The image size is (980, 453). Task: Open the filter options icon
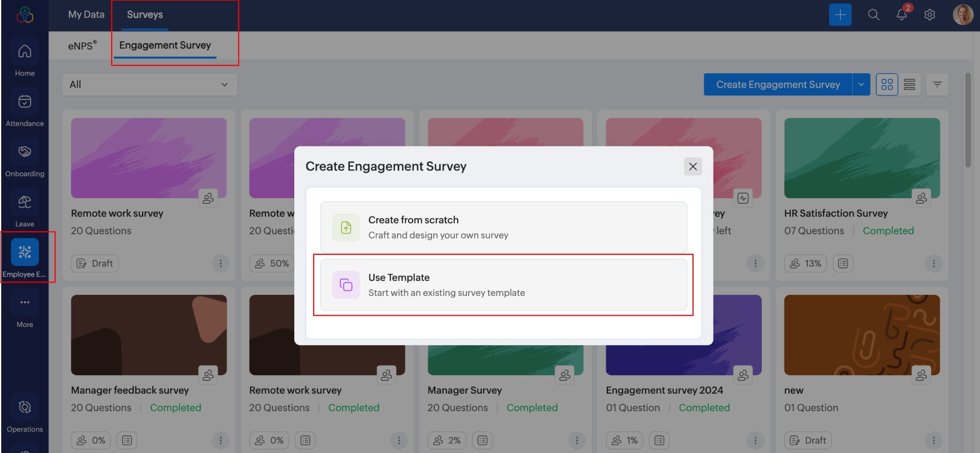click(x=937, y=84)
